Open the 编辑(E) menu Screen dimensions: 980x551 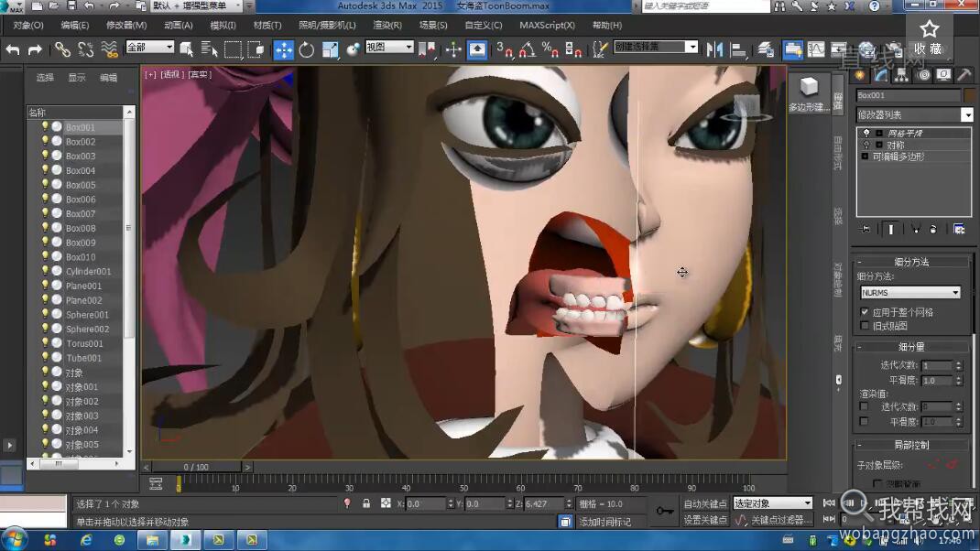[x=74, y=25]
